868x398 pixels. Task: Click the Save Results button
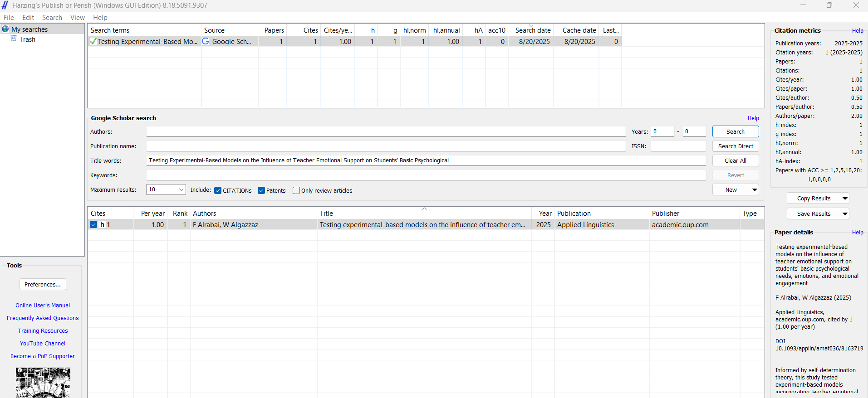coord(814,214)
